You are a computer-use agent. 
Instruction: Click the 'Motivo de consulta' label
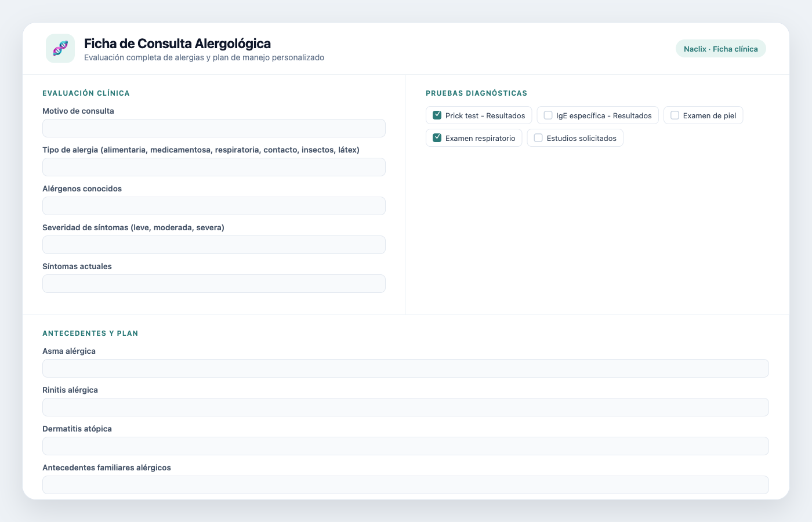pos(78,111)
